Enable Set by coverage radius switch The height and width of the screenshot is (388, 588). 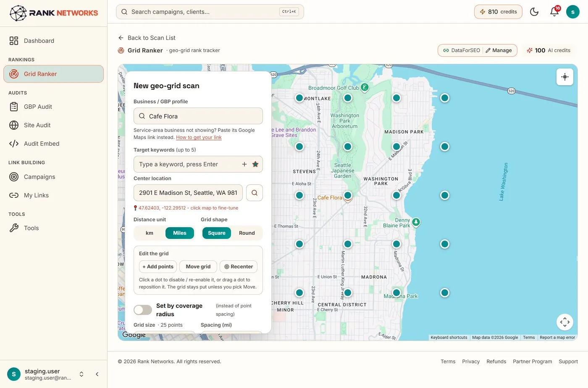tap(143, 310)
